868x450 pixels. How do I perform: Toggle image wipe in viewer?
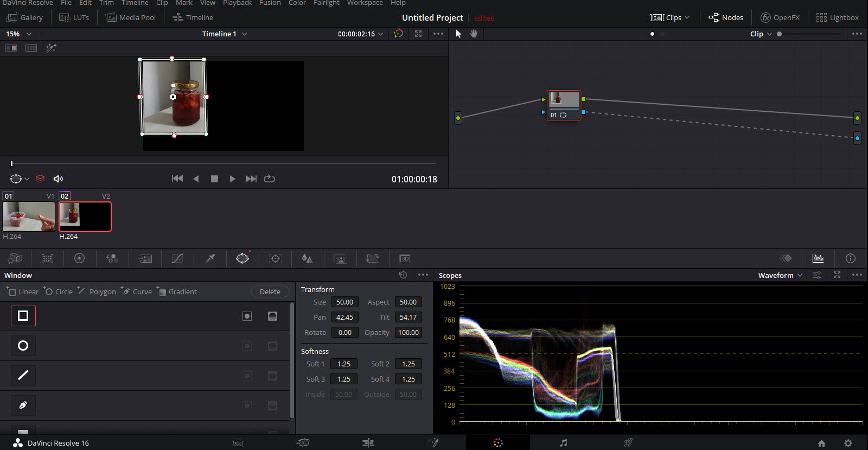11,48
